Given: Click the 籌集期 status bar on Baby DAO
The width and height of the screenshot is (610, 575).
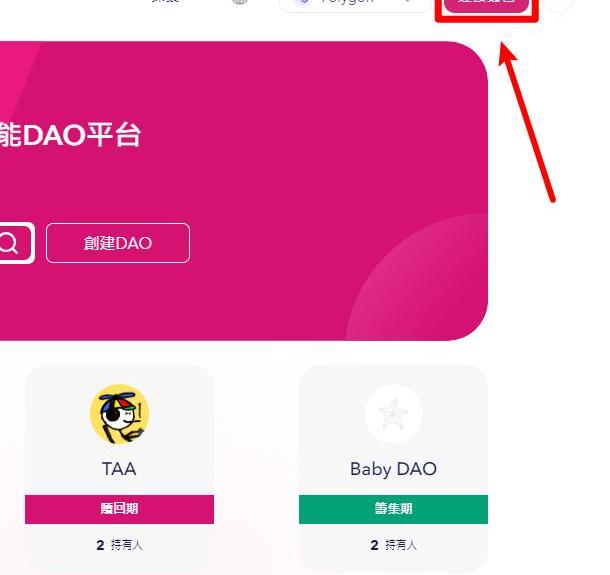Looking at the screenshot, I should 393,509.
